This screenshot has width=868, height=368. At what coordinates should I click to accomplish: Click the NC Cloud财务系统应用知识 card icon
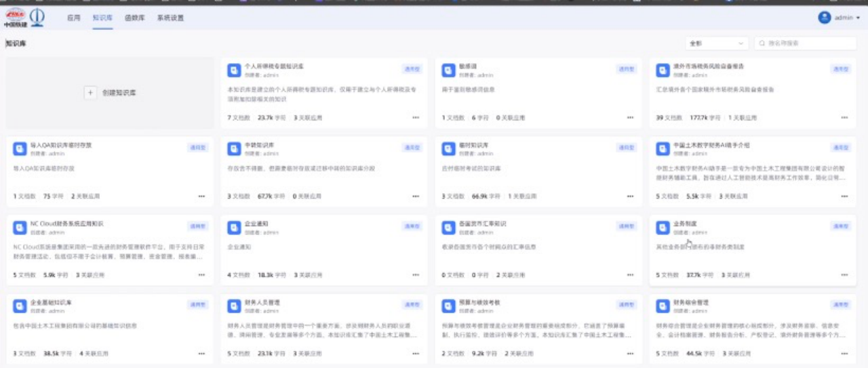(x=20, y=228)
